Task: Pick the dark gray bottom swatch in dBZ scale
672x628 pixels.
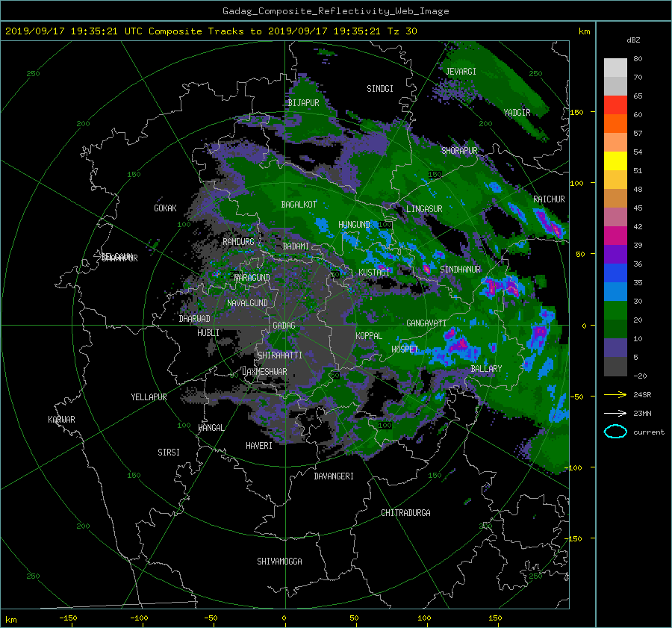Action: coord(615,366)
